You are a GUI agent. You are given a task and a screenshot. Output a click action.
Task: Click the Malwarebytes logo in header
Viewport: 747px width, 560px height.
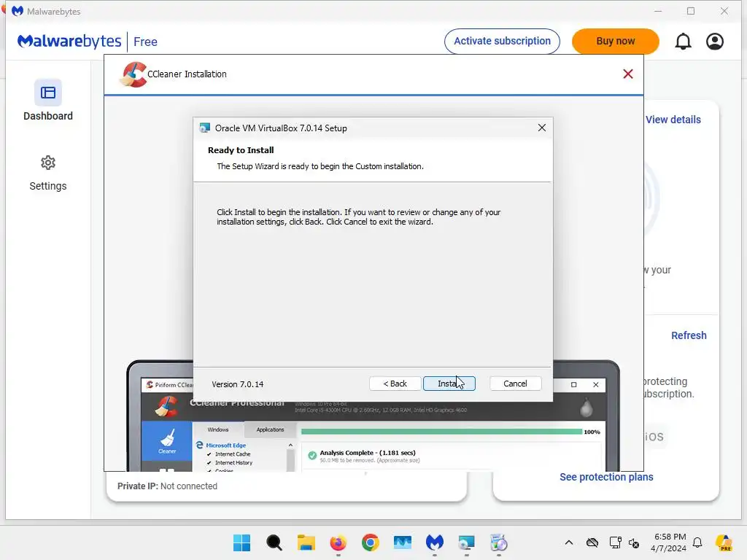(x=69, y=42)
